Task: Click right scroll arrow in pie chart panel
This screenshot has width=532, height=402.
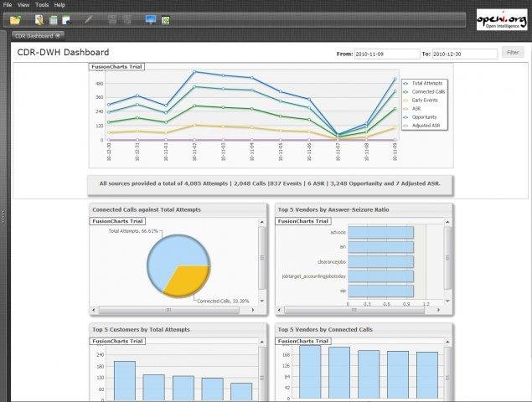Action: [253, 310]
